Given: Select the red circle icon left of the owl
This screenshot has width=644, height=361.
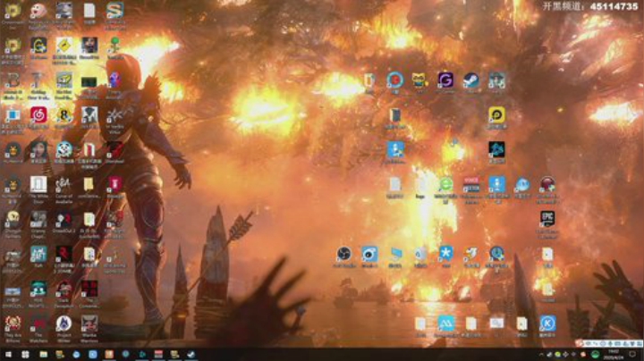Looking at the screenshot, I should [394, 80].
